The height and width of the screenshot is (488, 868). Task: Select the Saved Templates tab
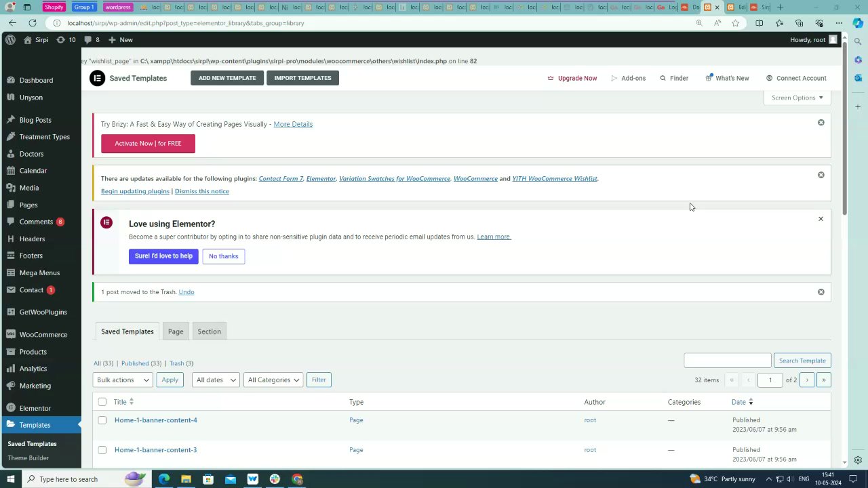coord(127,331)
